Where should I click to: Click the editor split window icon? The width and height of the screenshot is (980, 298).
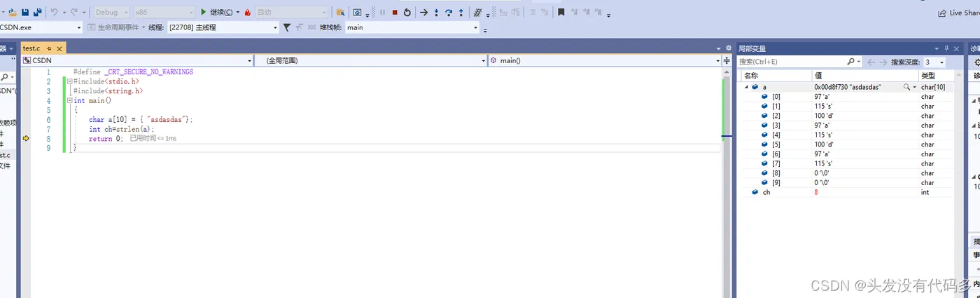(x=727, y=61)
